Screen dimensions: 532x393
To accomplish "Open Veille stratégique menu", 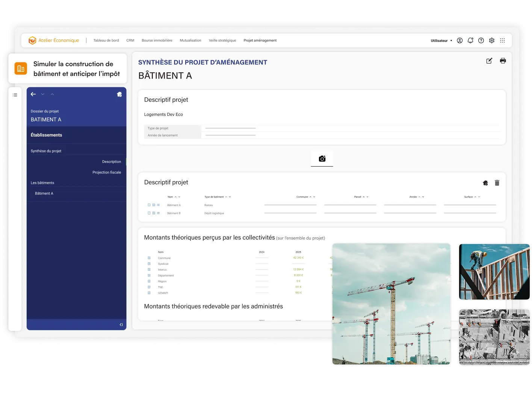I will (x=222, y=41).
